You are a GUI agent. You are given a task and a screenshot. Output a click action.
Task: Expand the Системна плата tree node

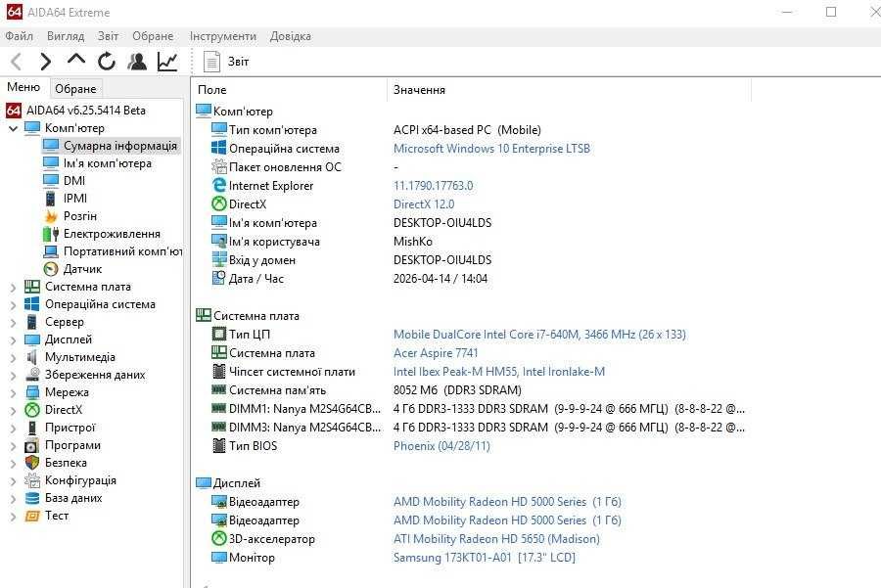tap(13, 287)
